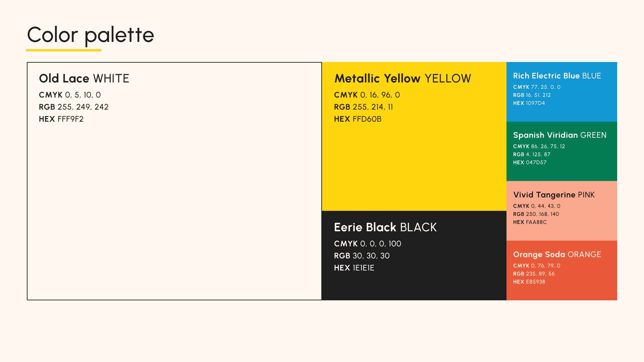Click the RGB 30, 30, 30 line

tap(362, 256)
